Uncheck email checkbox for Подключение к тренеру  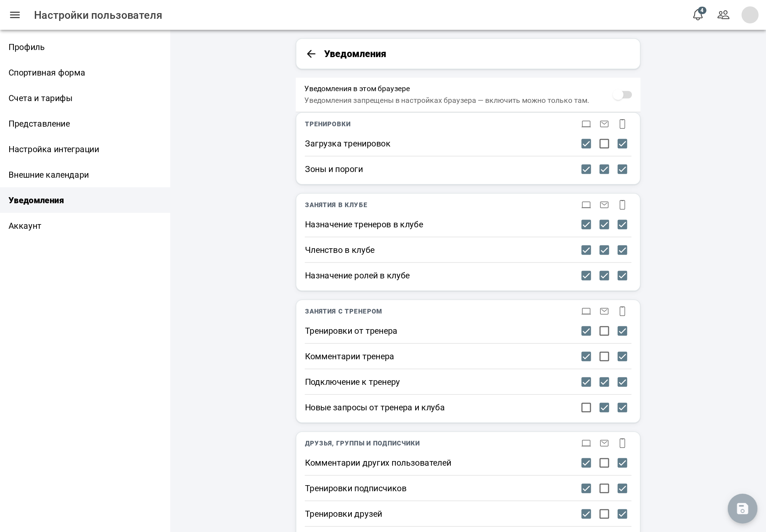(604, 382)
